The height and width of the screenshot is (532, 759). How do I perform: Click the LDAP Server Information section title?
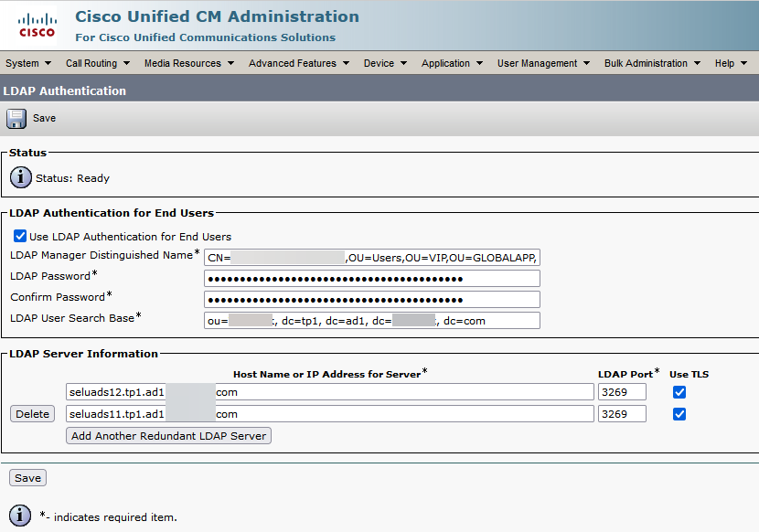pos(83,354)
